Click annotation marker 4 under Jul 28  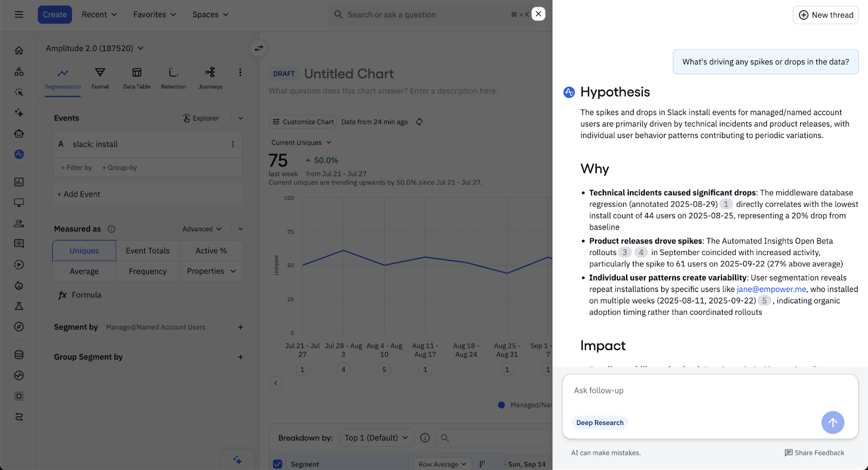[x=343, y=370]
